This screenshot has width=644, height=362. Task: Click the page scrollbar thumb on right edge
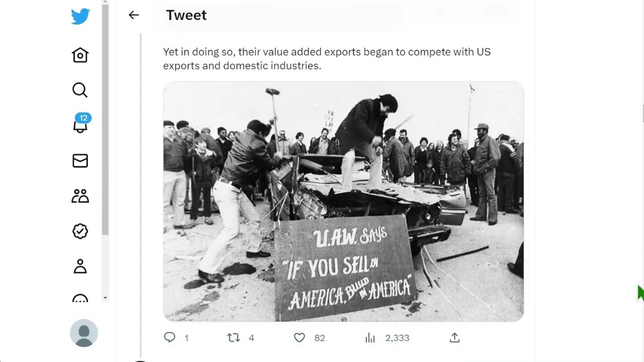pyautogui.click(x=643, y=113)
